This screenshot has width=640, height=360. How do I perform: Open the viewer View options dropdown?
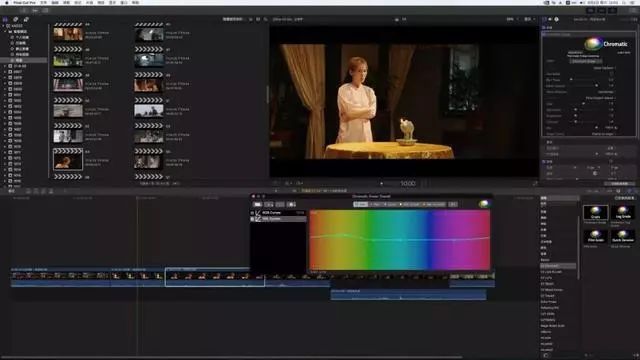pos(529,19)
